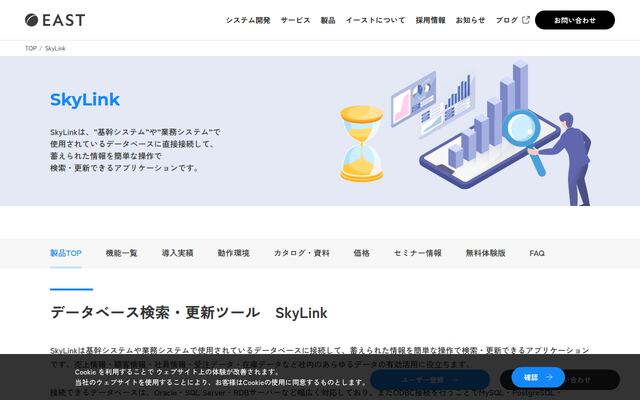Click SkyLink breadcrumb text
The width and height of the screenshot is (640, 400).
point(55,48)
